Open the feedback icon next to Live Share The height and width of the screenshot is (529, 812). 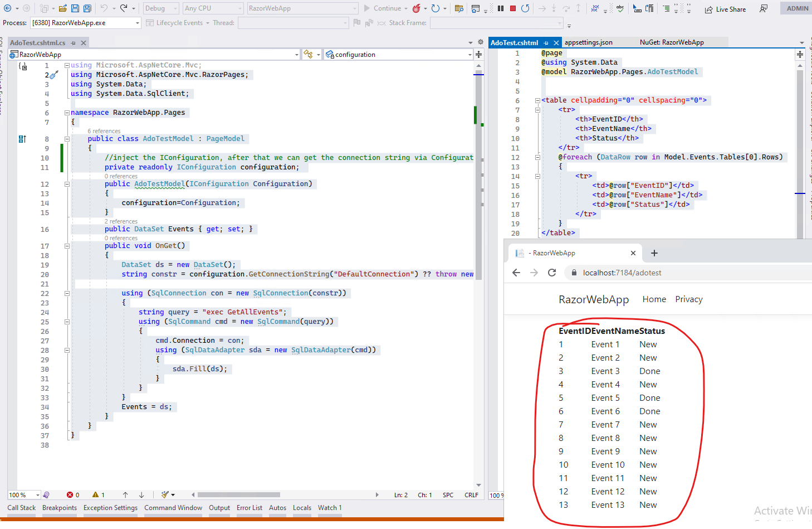pyautogui.click(x=764, y=9)
